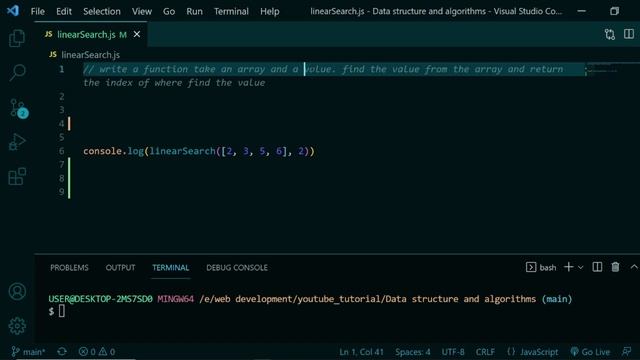
Task: Click the Open Changes compare icon
Action: [610, 34]
